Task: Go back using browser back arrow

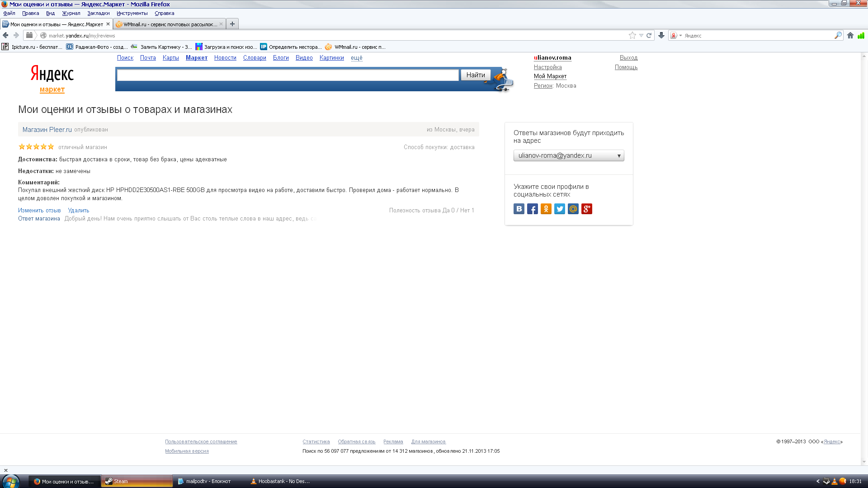Action: (x=5, y=35)
